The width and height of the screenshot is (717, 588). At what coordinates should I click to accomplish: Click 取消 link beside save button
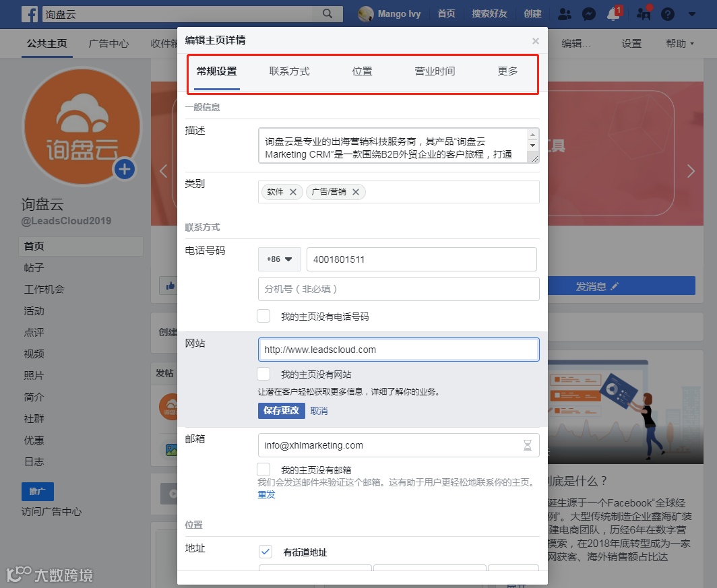pyautogui.click(x=319, y=411)
